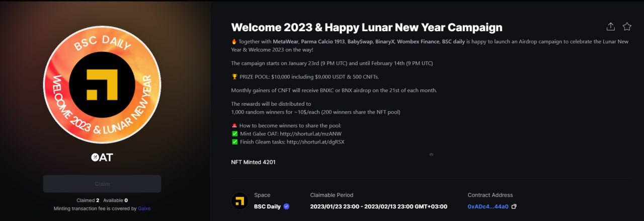Click the BSC Daily space logo
Screen dimensions: 644x221
tap(239, 201)
